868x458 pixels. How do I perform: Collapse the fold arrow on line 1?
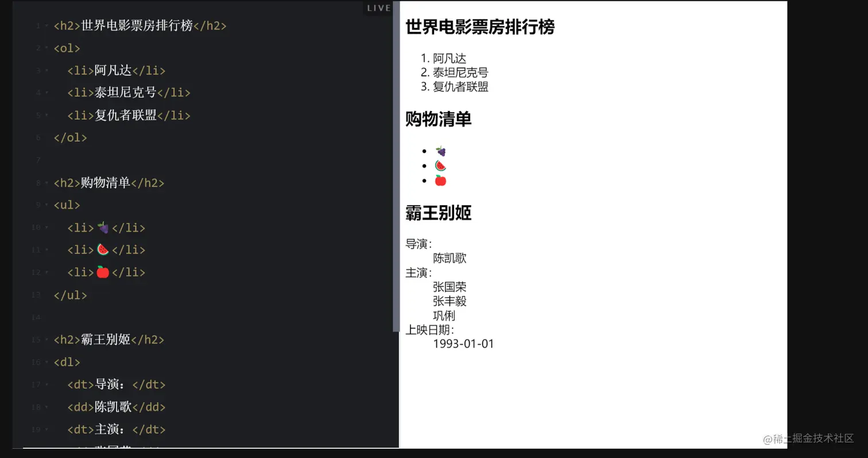pos(46,26)
